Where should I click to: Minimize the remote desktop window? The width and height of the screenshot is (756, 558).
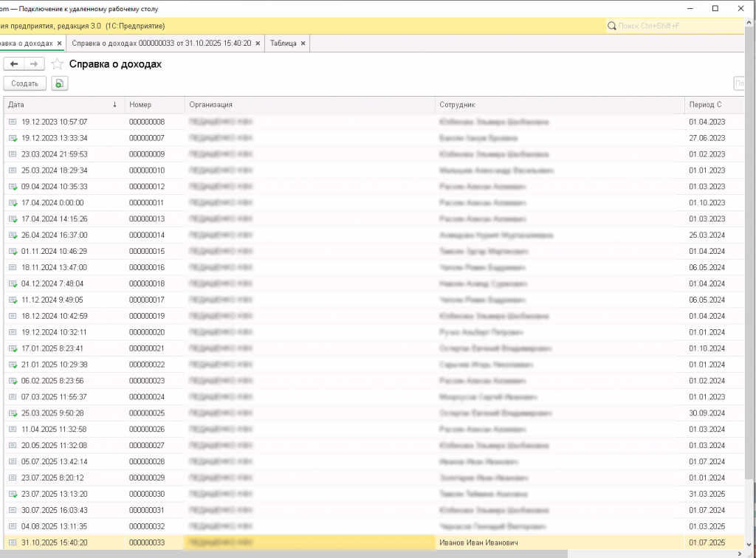pyautogui.click(x=690, y=9)
